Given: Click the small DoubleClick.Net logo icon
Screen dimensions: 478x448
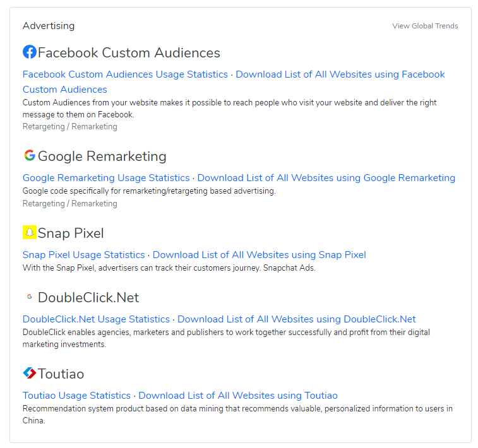Looking at the screenshot, I should (x=29, y=297).
